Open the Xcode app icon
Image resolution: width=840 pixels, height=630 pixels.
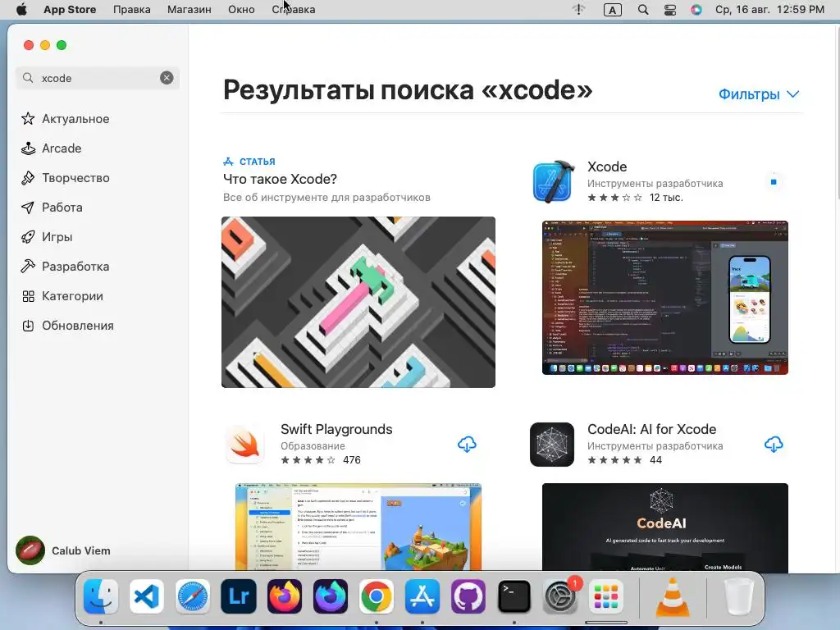point(554,181)
